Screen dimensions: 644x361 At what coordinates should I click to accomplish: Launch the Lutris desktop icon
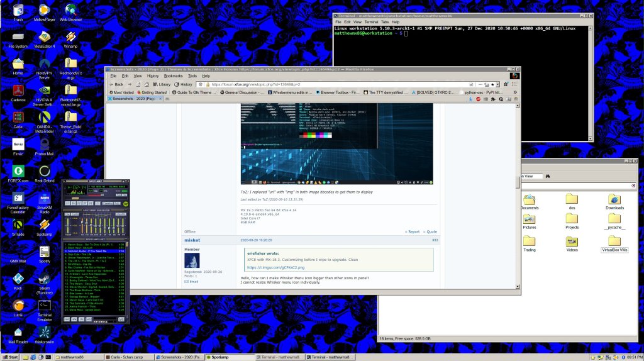pos(18,305)
